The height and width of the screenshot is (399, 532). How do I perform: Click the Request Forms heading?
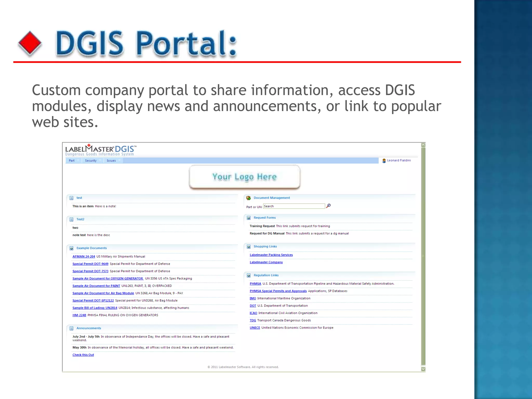(x=265, y=218)
